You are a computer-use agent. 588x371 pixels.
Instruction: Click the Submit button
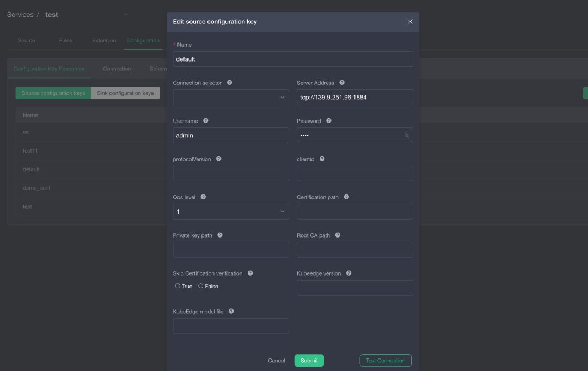pyautogui.click(x=309, y=361)
